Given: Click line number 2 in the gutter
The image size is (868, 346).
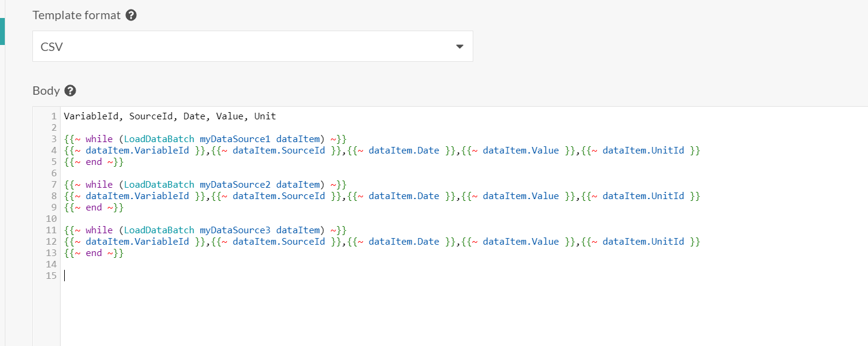Looking at the screenshot, I should 53,128.
